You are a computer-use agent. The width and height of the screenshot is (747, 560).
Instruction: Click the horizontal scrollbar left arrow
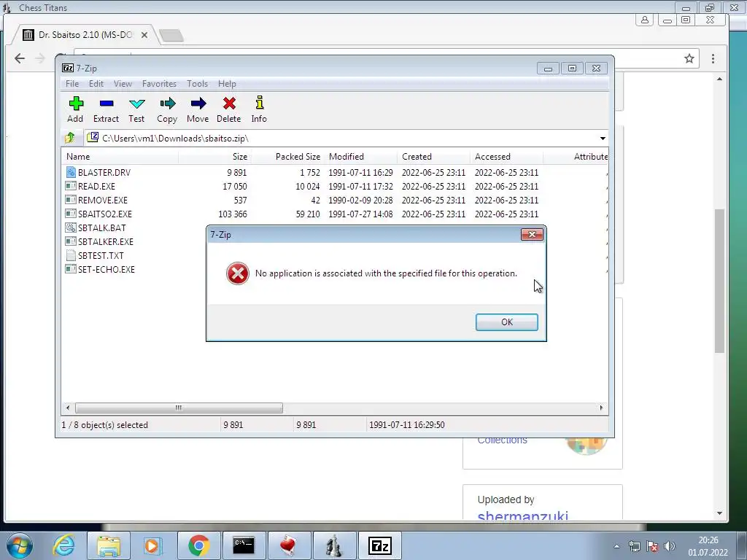pos(68,408)
